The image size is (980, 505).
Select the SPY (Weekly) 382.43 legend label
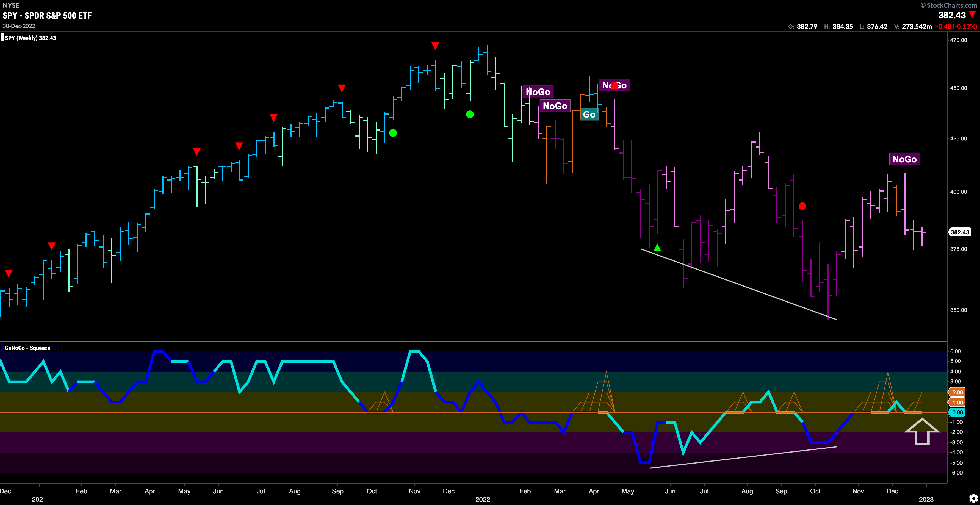[31, 38]
